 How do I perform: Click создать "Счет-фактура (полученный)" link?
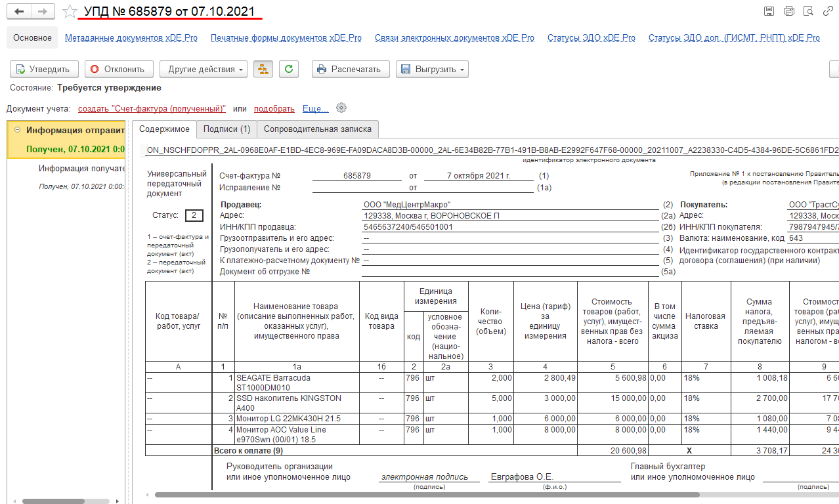(152, 108)
